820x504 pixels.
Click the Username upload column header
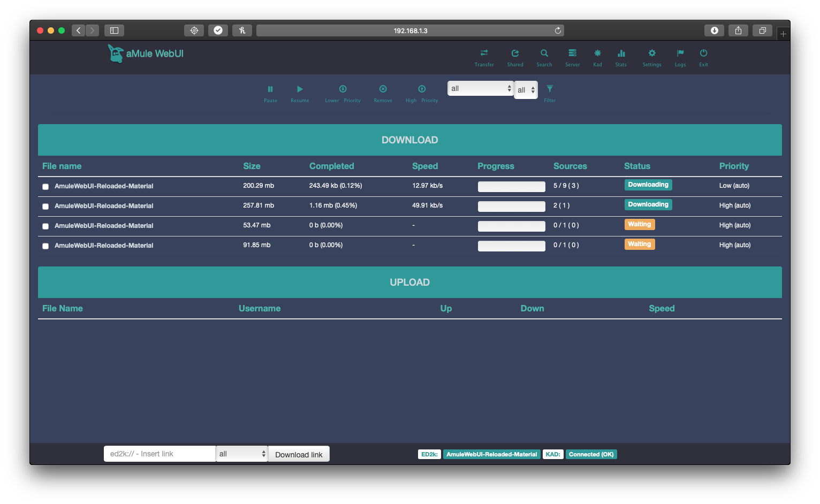coord(260,308)
